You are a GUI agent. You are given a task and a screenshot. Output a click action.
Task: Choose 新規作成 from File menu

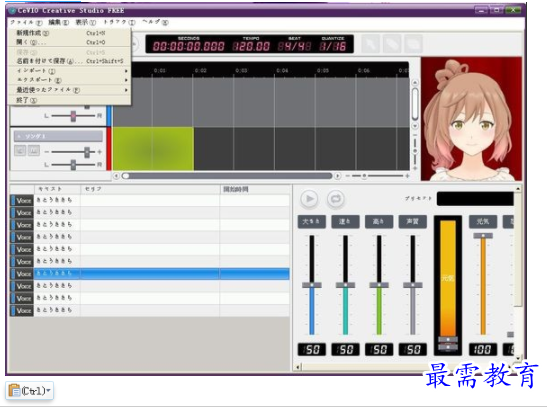pyautogui.click(x=69, y=33)
